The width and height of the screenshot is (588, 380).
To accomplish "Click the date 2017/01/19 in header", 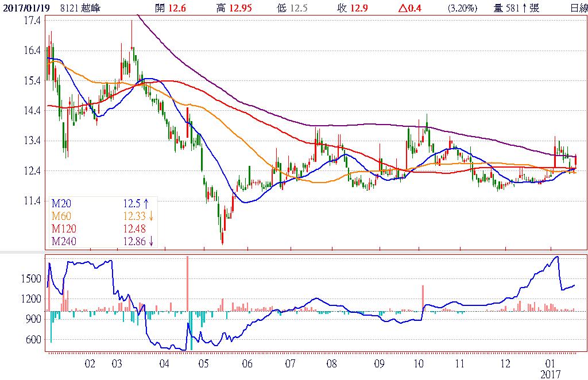I will (x=24, y=8).
